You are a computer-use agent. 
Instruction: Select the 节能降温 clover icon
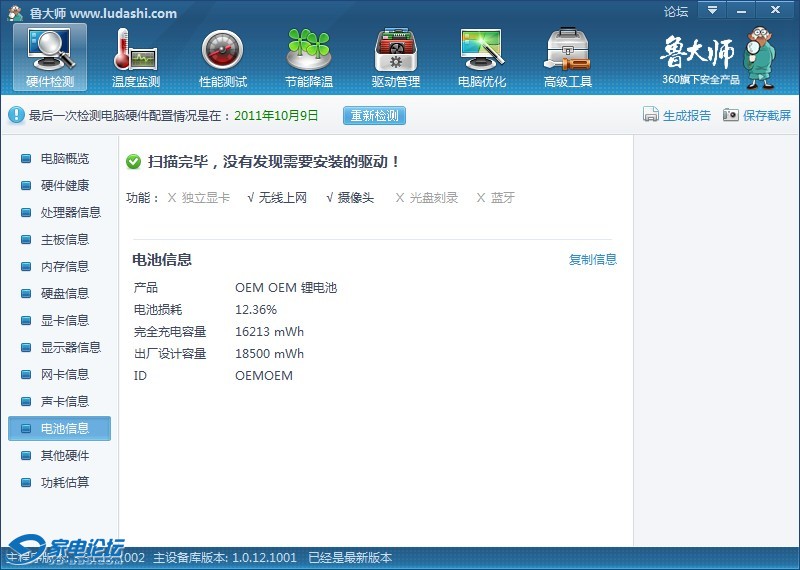click(308, 50)
